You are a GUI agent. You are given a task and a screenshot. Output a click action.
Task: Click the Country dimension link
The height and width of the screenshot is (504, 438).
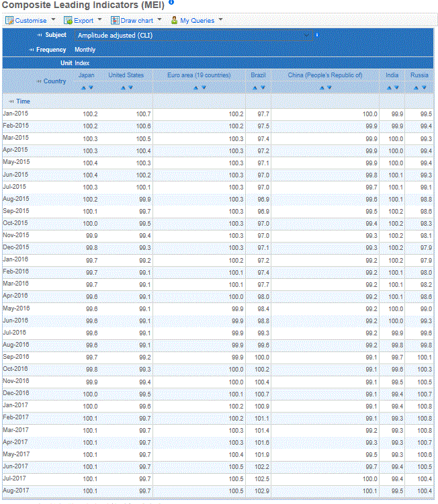pyautogui.click(x=54, y=81)
